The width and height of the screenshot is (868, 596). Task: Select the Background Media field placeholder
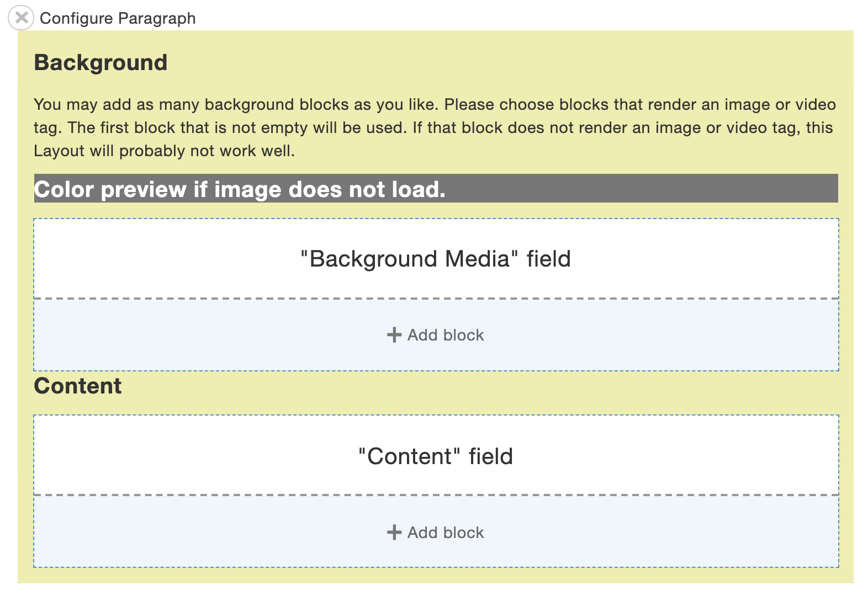[435, 257]
